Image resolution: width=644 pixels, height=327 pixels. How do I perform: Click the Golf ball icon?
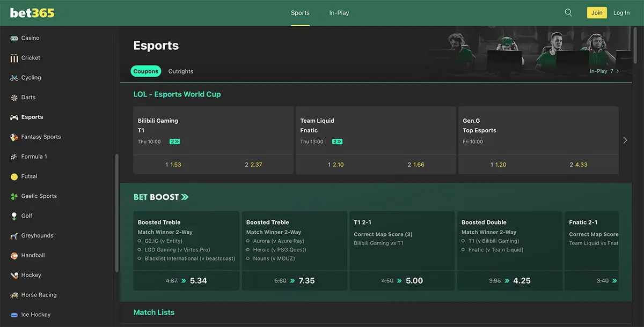coord(14,216)
